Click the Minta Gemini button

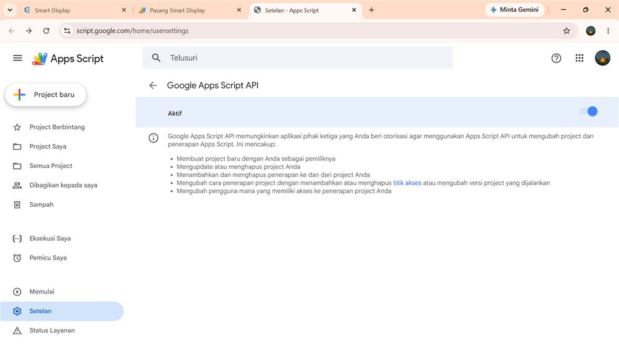[x=515, y=10]
